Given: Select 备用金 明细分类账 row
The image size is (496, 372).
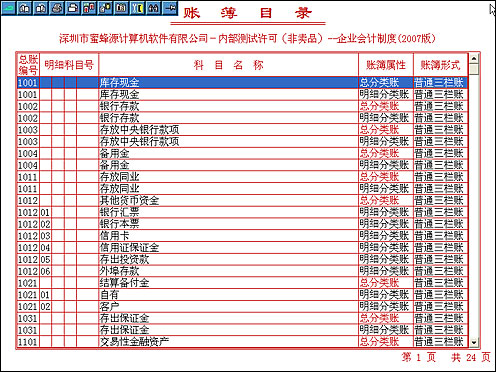Looking at the screenshot, I should pyautogui.click(x=242, y=165).
